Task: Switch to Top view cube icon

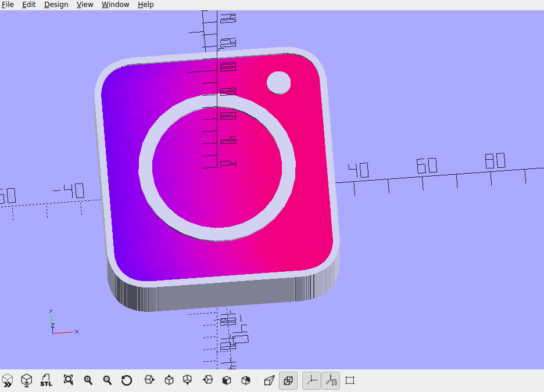Action: [169, 380]
